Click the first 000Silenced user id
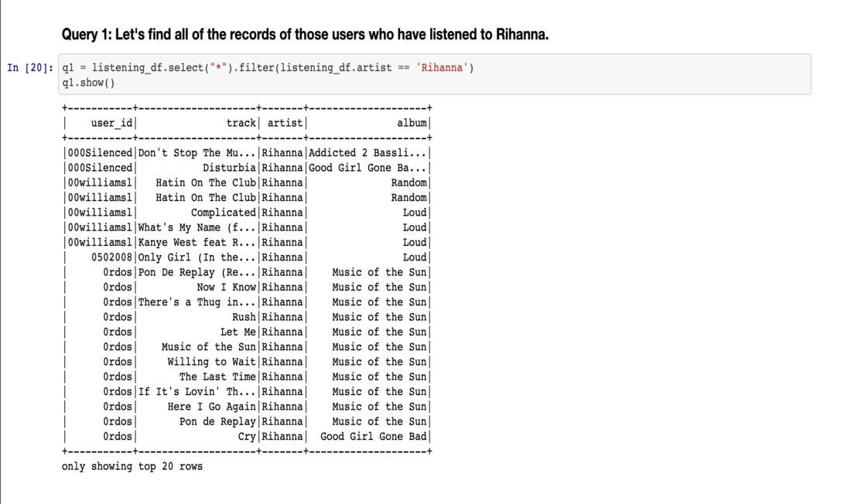 (100, 153)
